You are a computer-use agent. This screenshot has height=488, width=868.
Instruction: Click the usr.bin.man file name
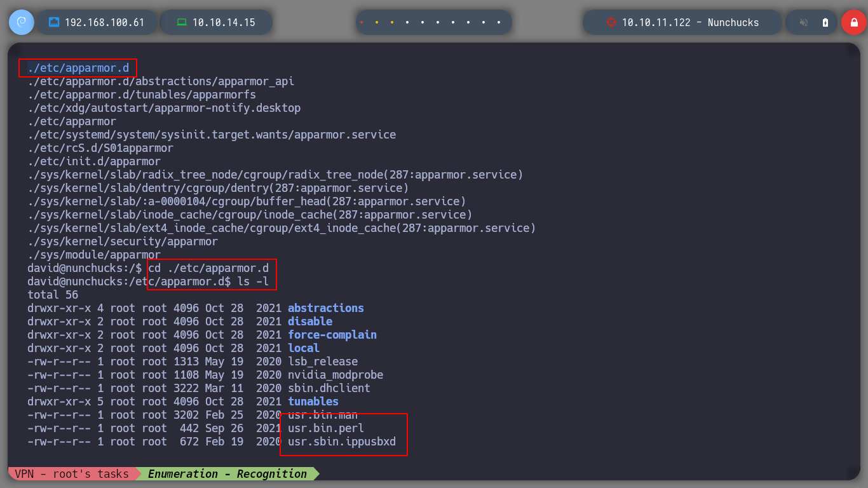click(323, 415)
